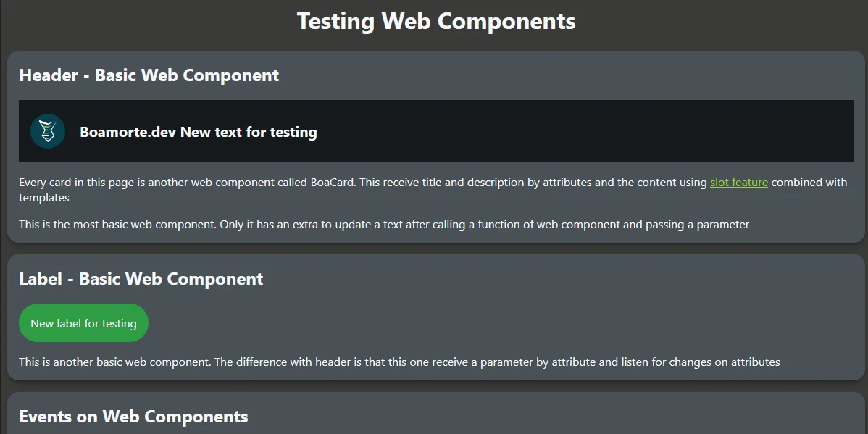Screen dimensions: 868x434
Task: Click the words "combined with" after the slot link
Action: 809,183
